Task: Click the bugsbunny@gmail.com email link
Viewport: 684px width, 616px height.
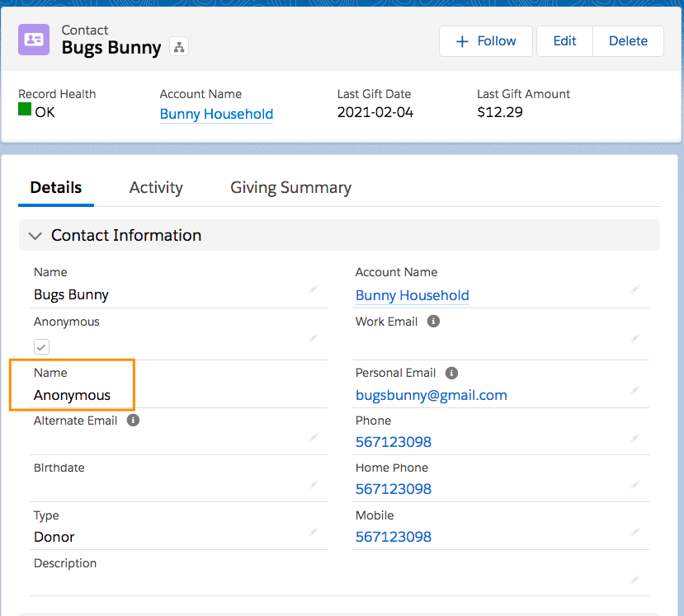Action: [432, 395]
